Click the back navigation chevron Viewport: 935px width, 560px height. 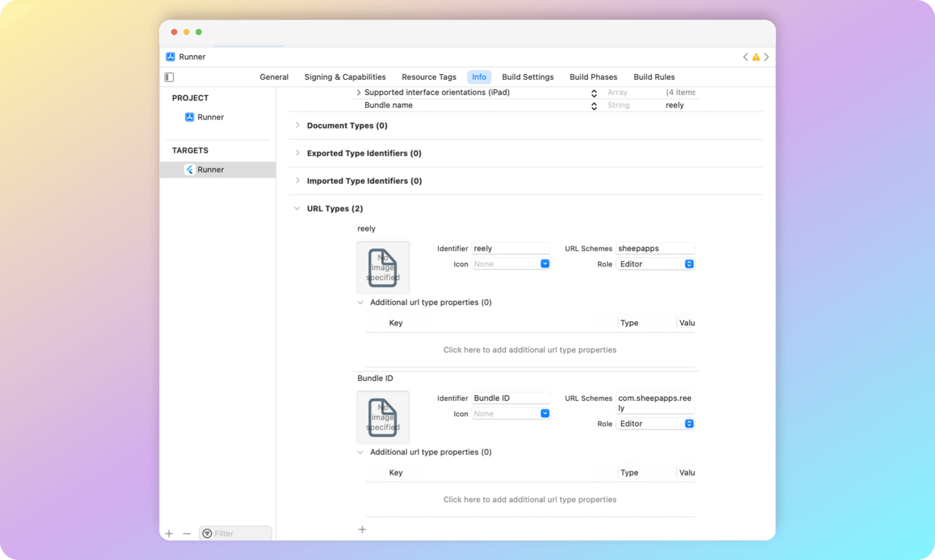[x=746, y=57]
